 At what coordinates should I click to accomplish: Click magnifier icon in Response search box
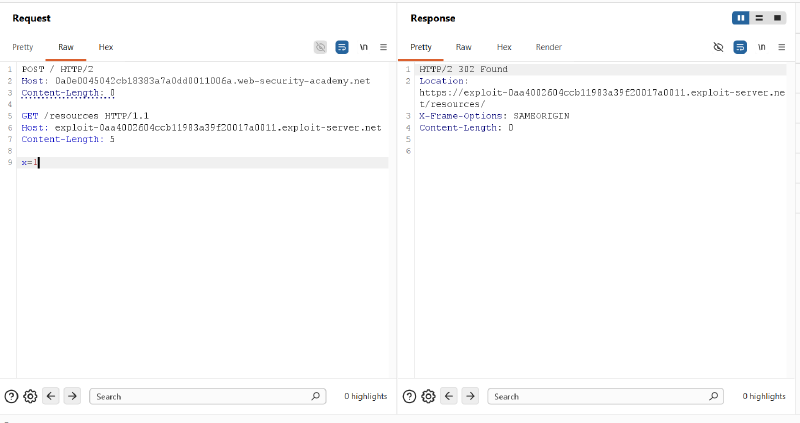[x=714, y=396]
